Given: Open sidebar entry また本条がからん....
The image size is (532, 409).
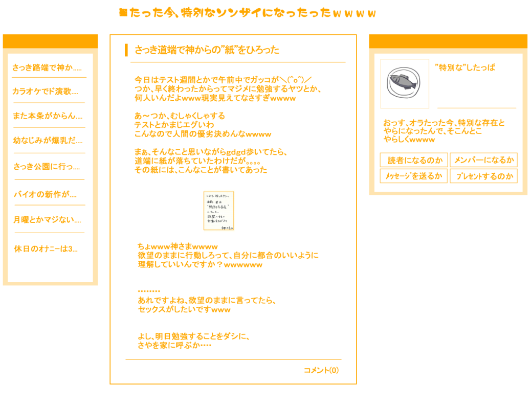Looking at the screenshot, I should click(48, 116).
